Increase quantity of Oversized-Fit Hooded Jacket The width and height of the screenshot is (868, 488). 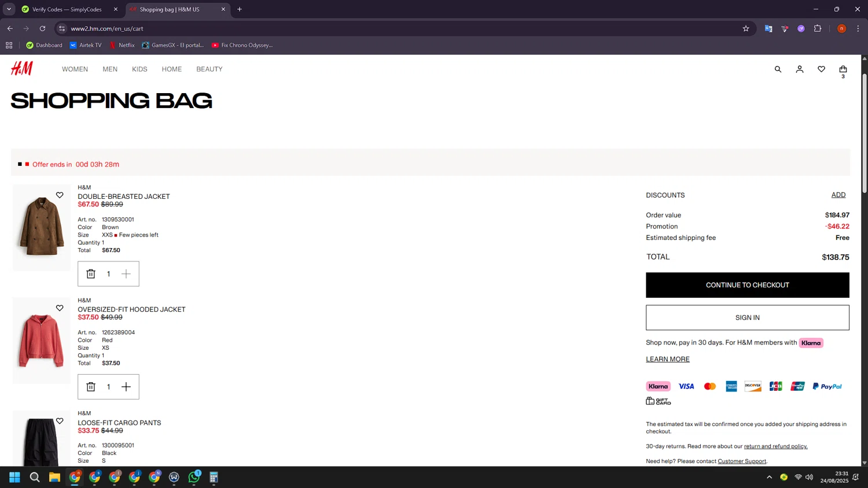(x=126, y=387)
